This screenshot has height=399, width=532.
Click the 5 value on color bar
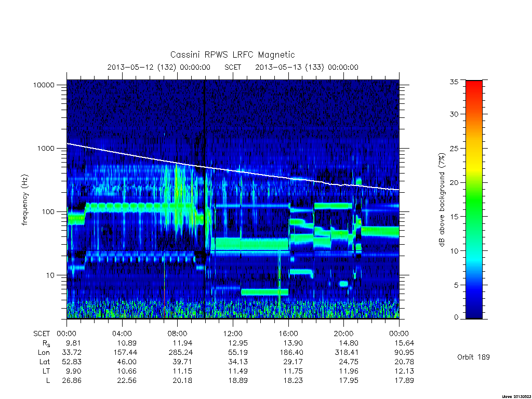pos(456,285)
